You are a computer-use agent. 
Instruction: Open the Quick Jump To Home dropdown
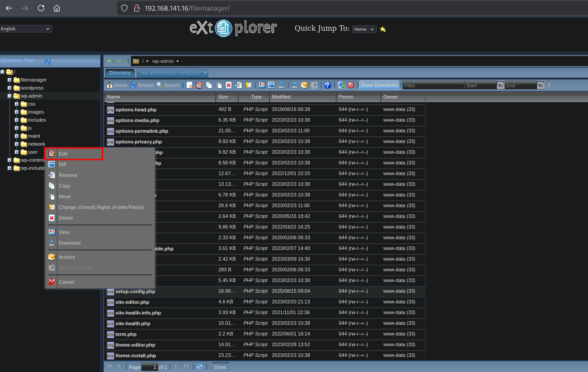364,29
